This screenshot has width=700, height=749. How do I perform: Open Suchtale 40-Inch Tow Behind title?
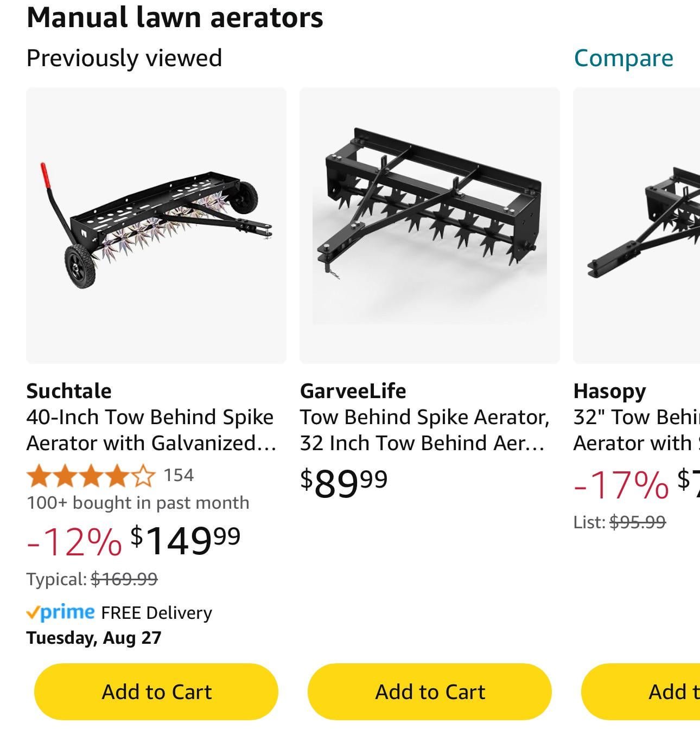[151, 430]
